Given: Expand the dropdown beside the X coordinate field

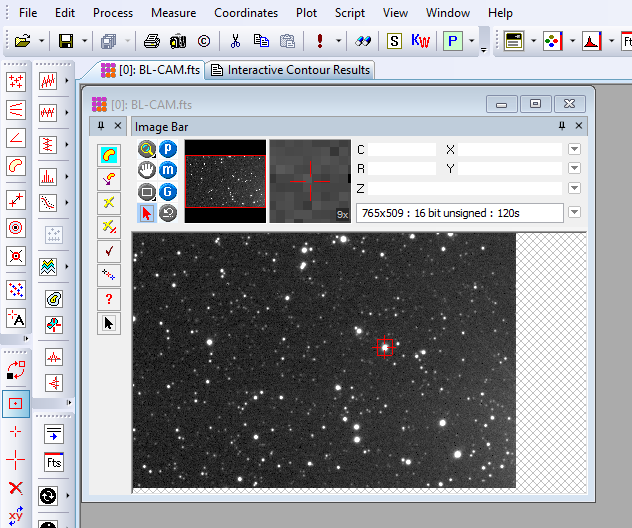Looking at the screenshot, I should [574, 149].
